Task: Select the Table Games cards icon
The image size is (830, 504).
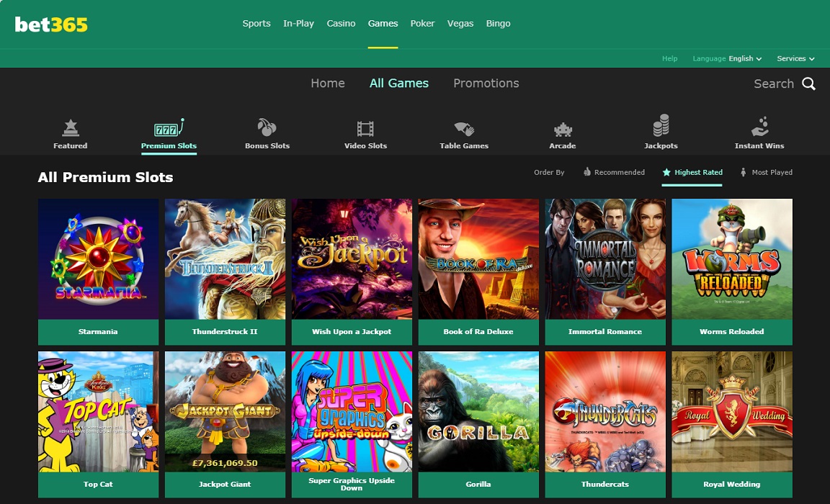Action: coord(464,129)
